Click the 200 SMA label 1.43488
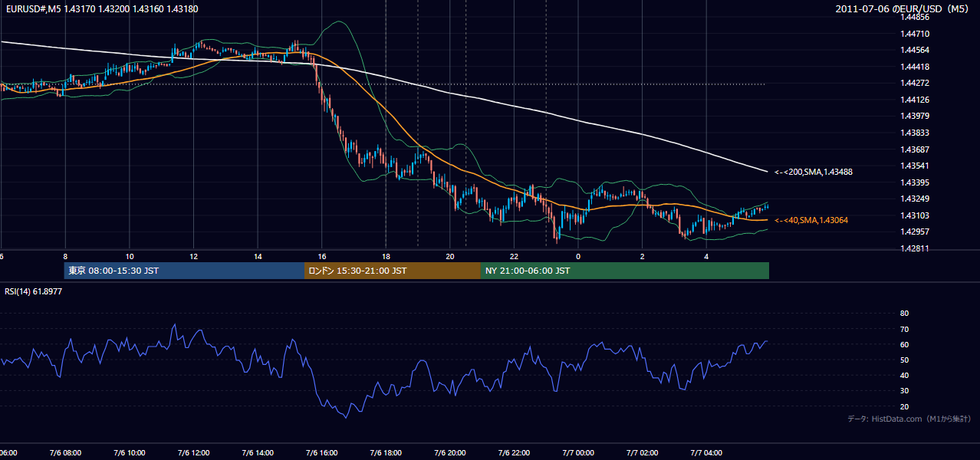The width and height of the screenshot is (980, 460). click(814, 172)
